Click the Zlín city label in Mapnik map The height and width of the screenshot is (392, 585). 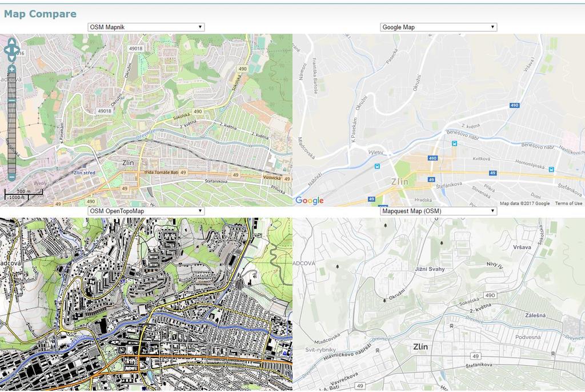(128, 163)
